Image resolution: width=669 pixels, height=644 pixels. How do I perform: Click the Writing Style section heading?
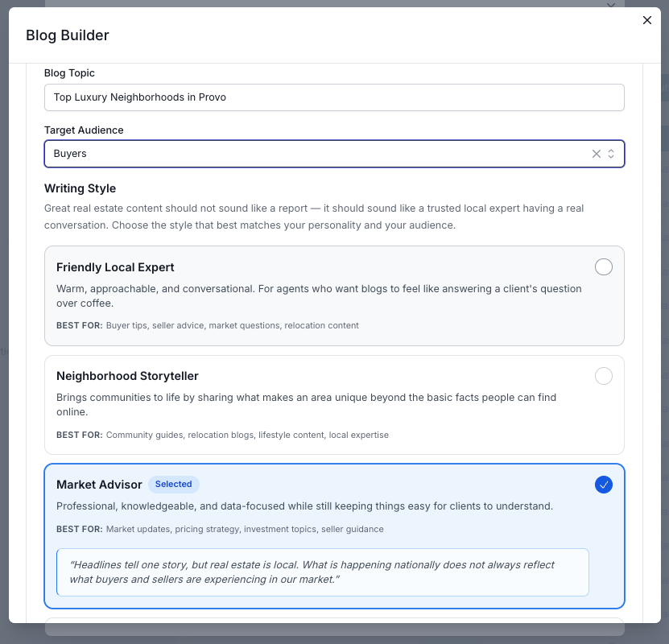[x=80, y=188]
